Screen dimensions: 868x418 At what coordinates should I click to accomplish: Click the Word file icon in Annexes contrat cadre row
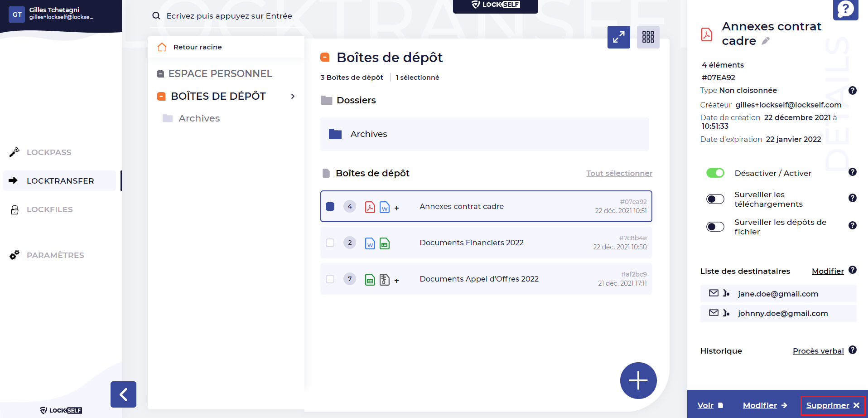(385, 207)
